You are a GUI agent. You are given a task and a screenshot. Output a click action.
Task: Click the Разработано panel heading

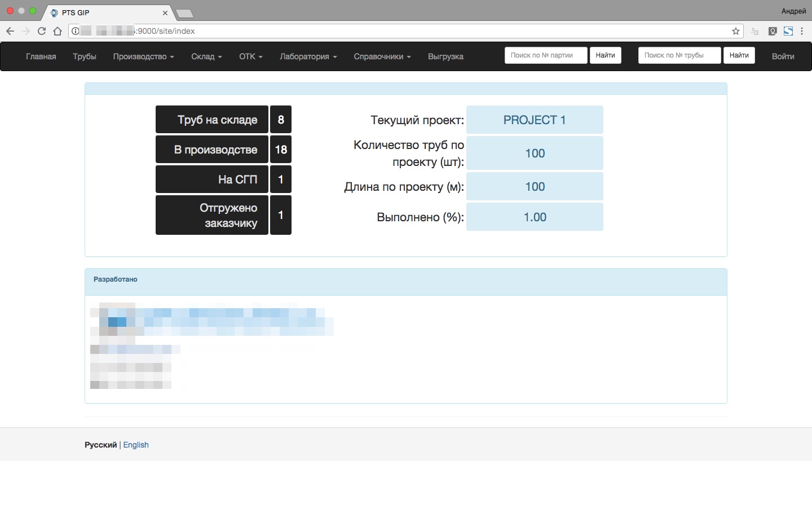click(x=116, y=279)
